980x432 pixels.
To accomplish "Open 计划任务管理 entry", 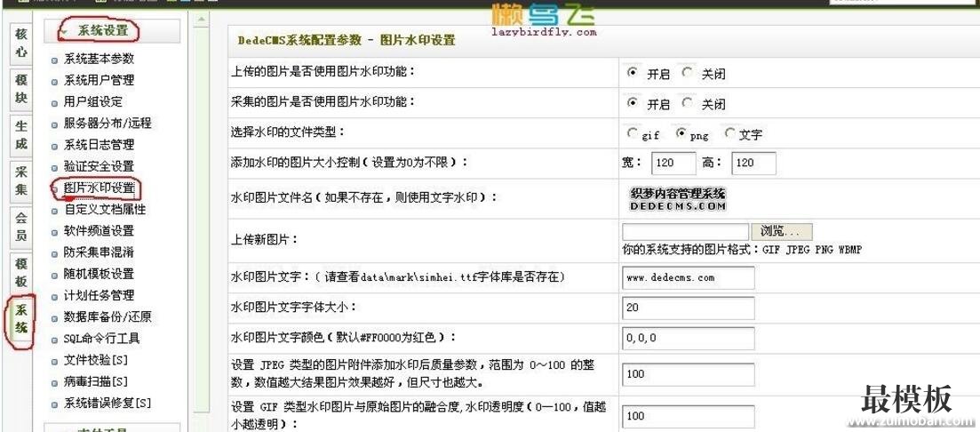I will (x=99, y=295).
